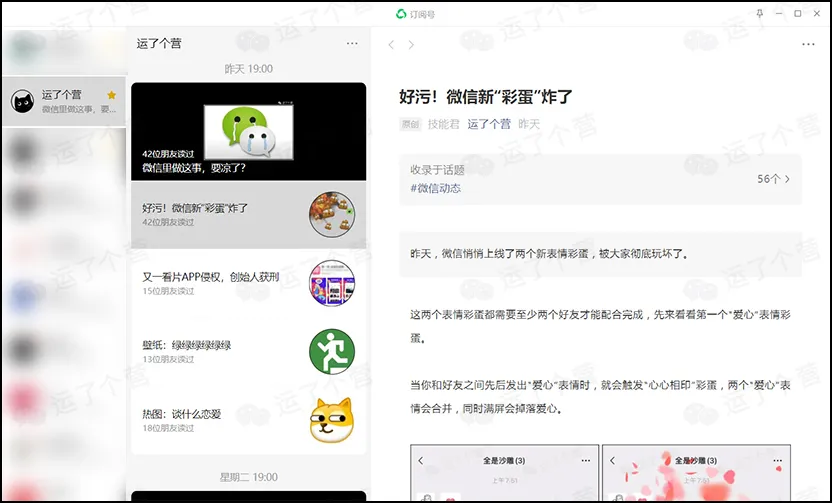Click the 运了个营 header title in list
The image size is (832, 503).
(x=159, y=44)
